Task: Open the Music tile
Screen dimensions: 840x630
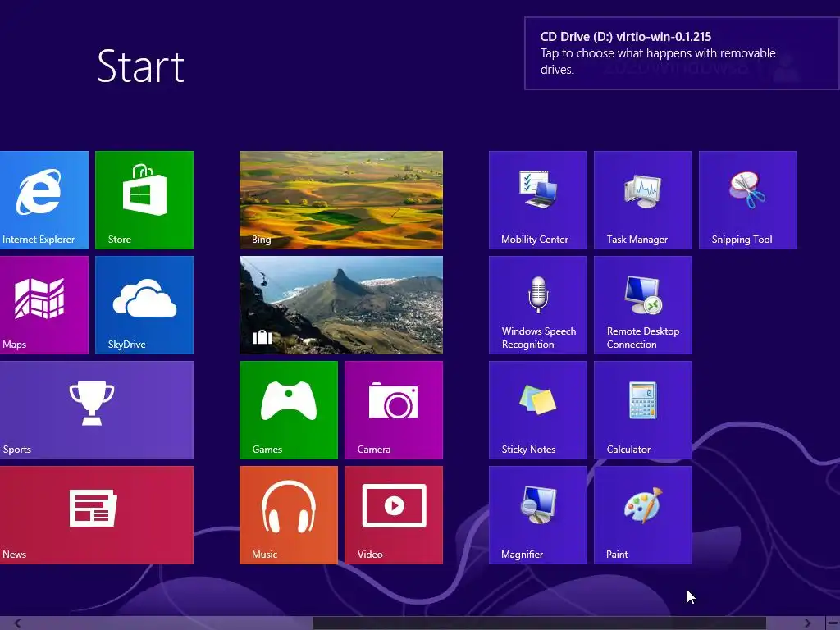Action: click(289, 515)
